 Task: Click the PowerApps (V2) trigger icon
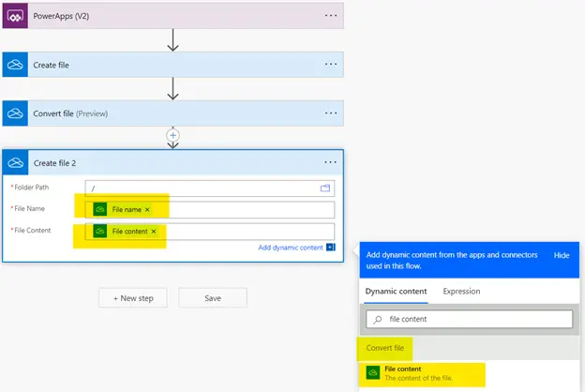(x=15, y=15)
